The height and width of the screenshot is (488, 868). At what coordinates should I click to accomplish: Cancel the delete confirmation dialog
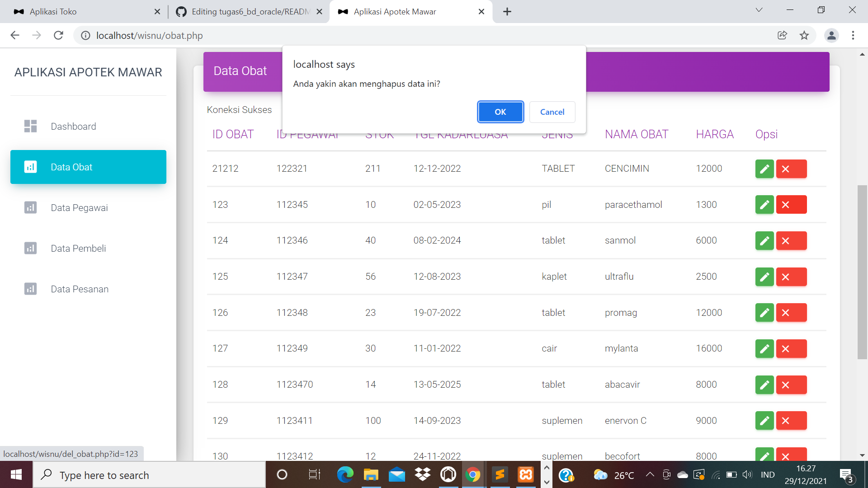coord(552,112)
